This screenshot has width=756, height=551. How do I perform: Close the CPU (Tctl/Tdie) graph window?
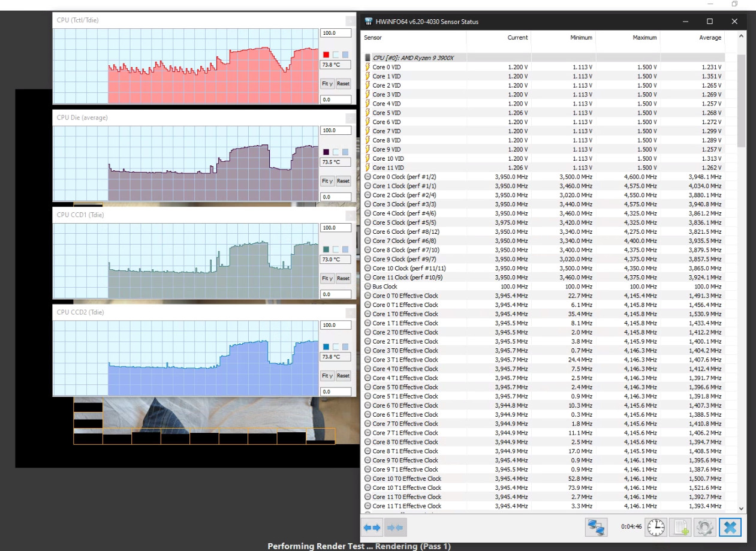tap(350, 21)
